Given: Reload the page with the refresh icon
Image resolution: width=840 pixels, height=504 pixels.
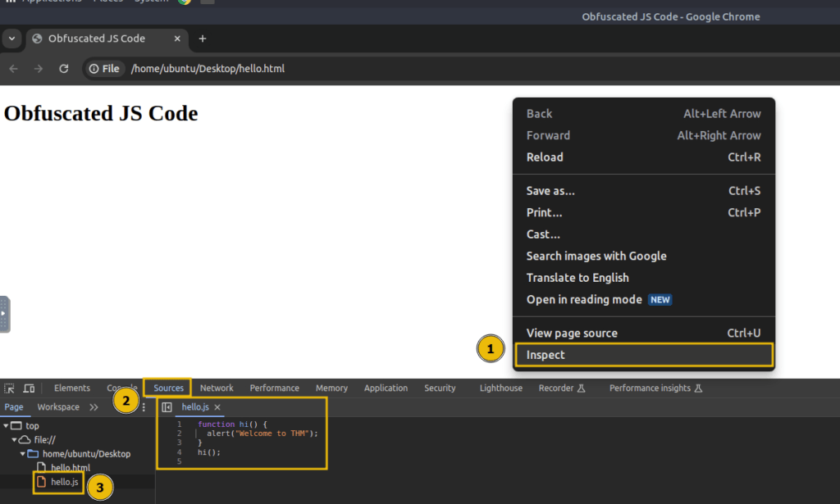Looking at the screenshot, I should (x=64, y=69).
